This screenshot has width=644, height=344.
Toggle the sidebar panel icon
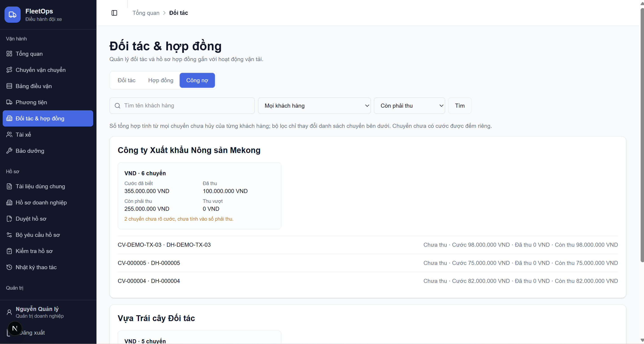click(x=114, y=13)
